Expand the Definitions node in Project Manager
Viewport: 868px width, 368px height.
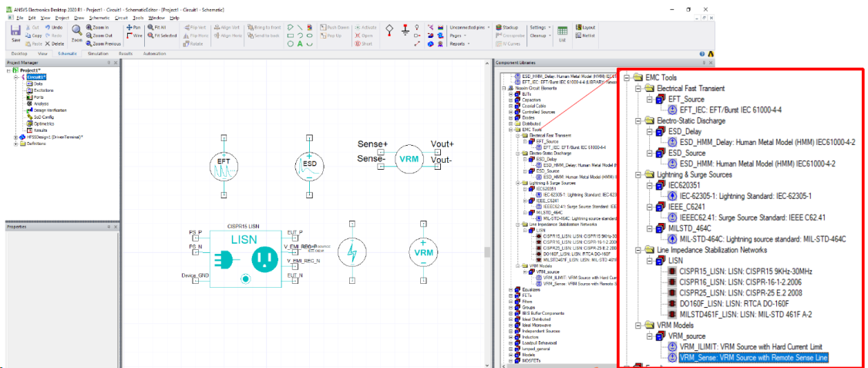[16, 143]
